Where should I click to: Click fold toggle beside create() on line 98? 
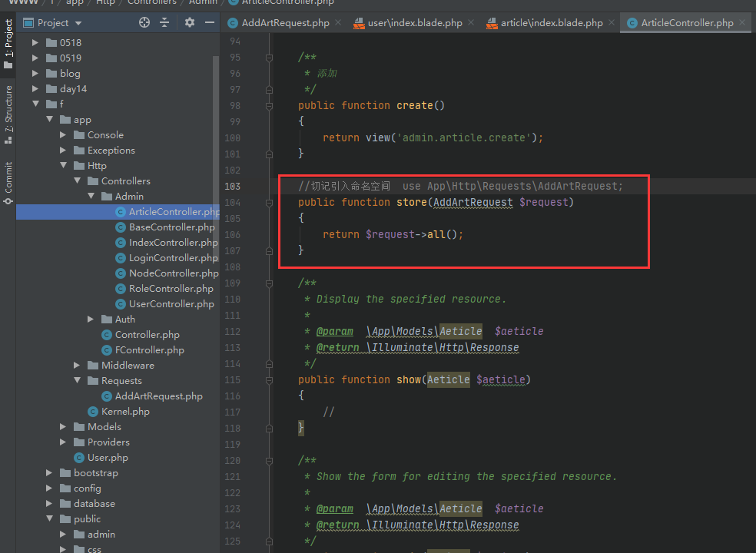[269, 106]
